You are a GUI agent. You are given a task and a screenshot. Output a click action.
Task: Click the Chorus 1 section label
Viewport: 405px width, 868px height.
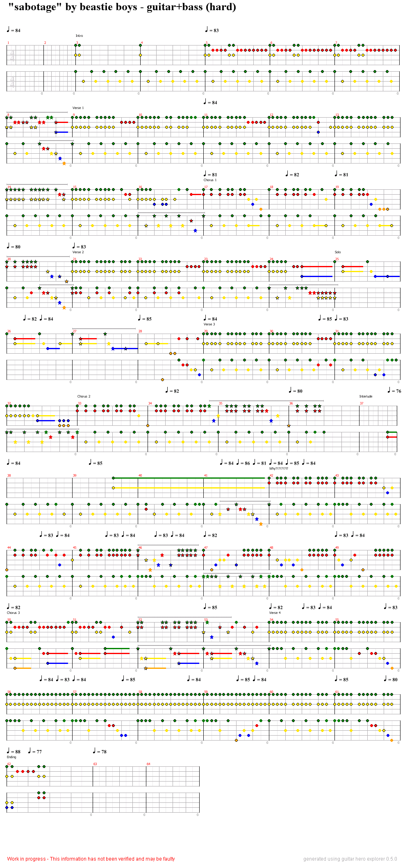click(x=210, y=180)
